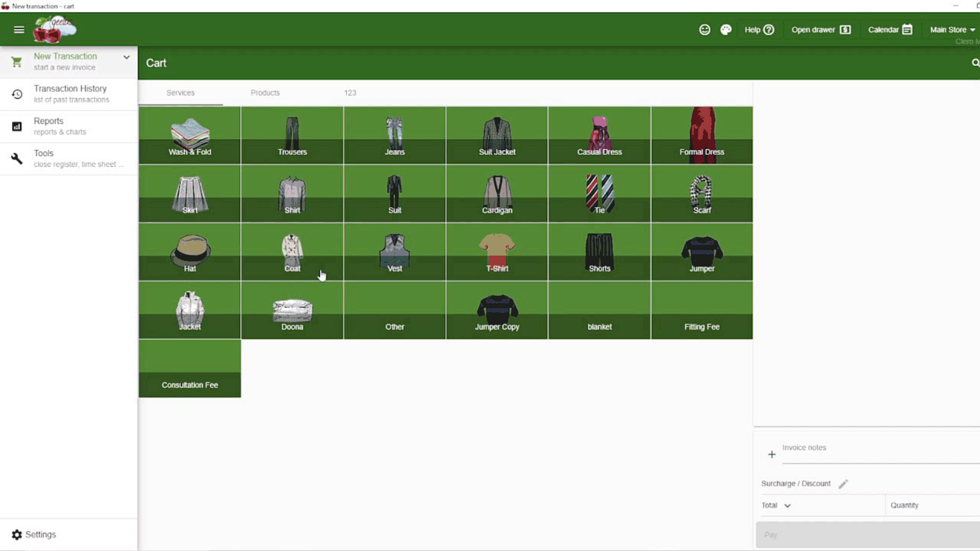Expand the New Transaction chevron
This screenshot has width=980, height=551.
click(126, 57)
